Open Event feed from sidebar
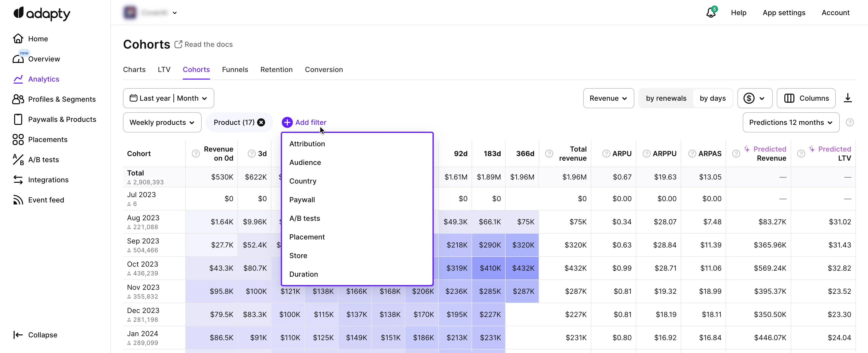868x353 pixels. tap(46, 200)
